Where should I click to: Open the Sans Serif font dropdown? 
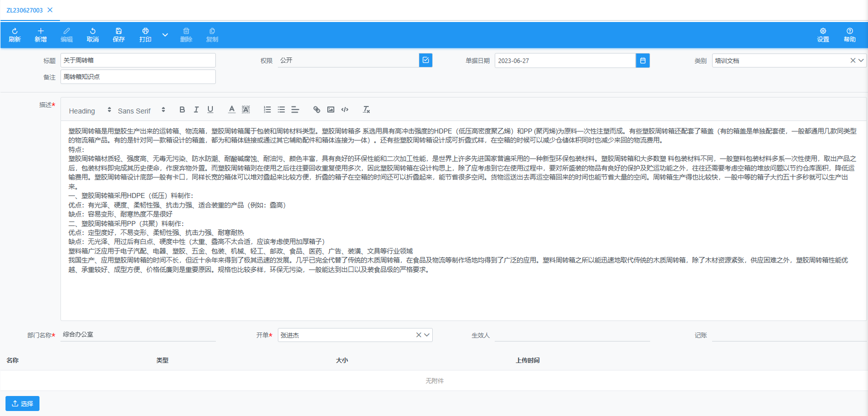coord(141,110)
